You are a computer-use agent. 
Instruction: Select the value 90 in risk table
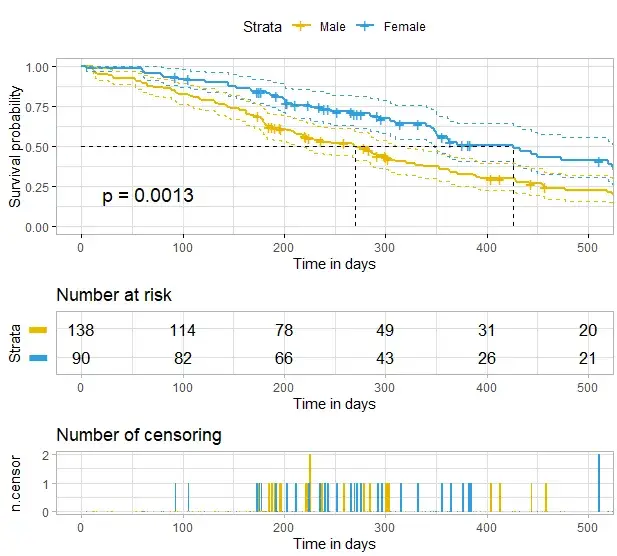(x=81, y=358)
